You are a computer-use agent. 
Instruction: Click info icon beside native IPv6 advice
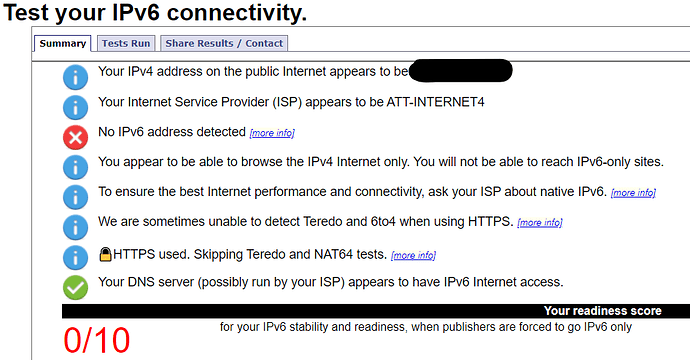pos(75,197)
